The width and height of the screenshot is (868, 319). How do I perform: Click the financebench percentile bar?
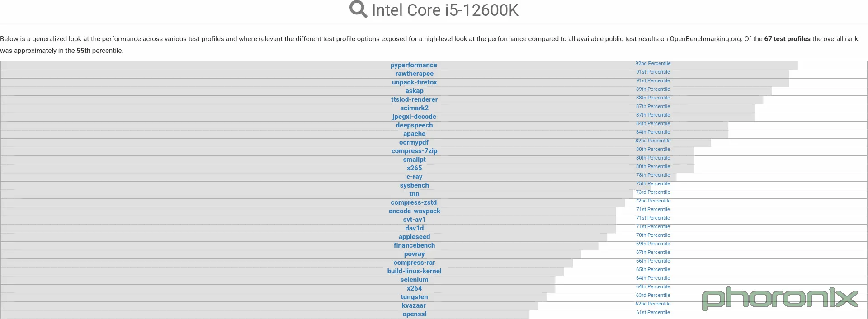coord(299,245)
